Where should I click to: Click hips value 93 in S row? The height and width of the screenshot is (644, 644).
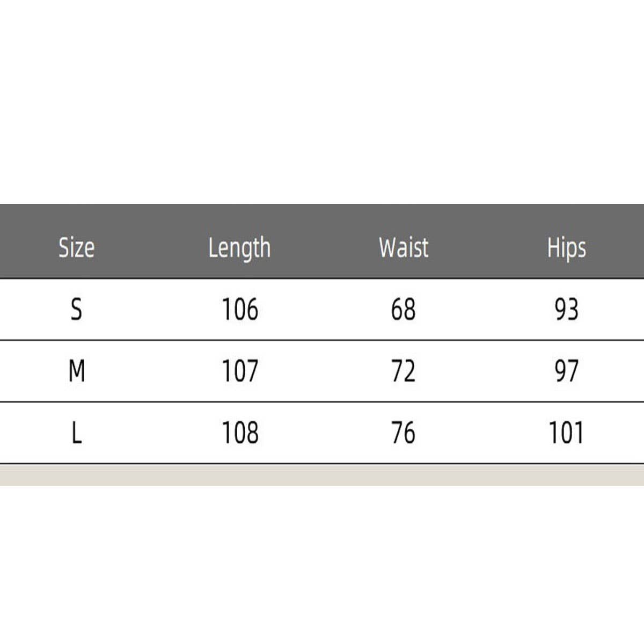[566, 310]
